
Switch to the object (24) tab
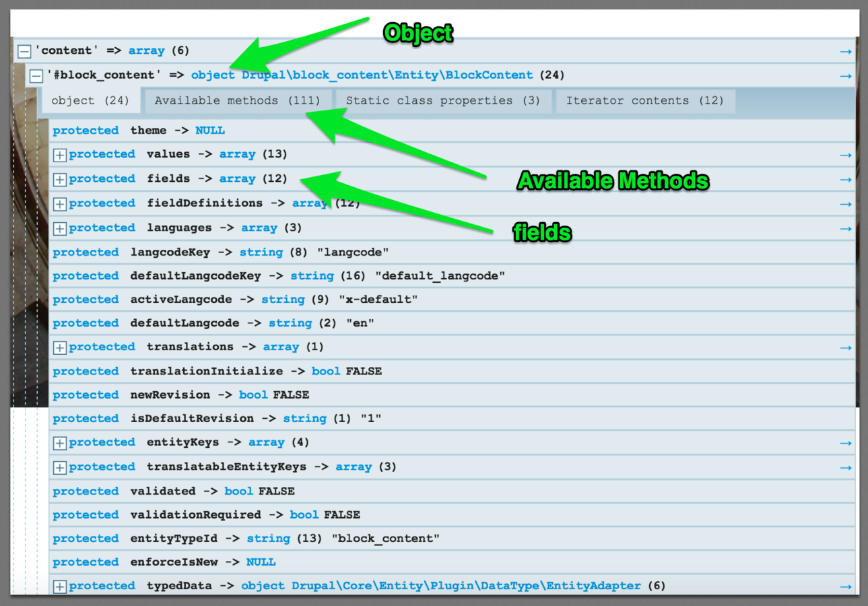tap(90, 101)
